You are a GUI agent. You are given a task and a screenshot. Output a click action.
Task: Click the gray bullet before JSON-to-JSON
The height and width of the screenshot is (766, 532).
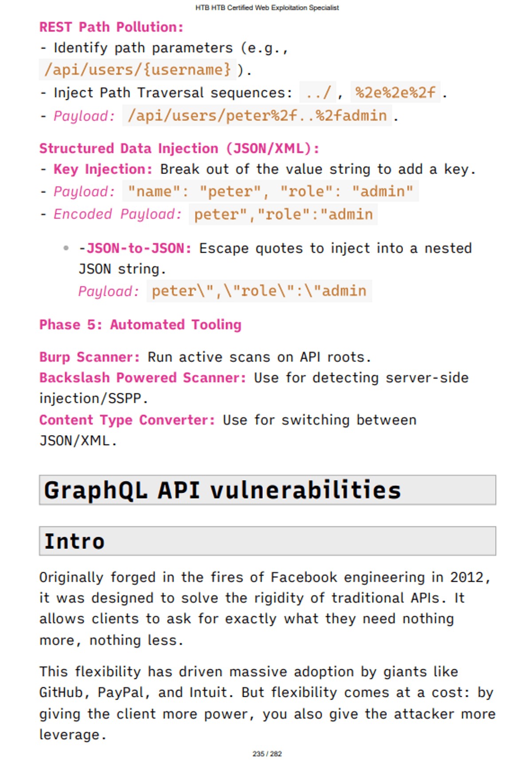pyautogui.click(x=66, y=248)
